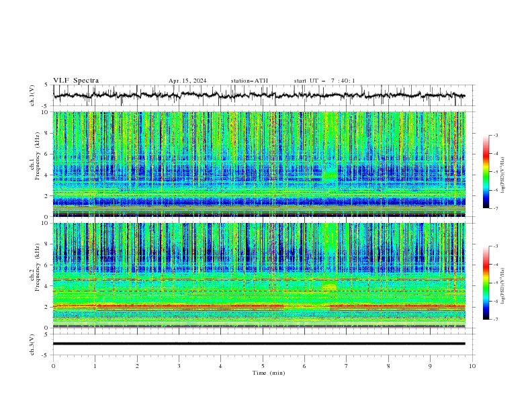The width and height of the screenshot is (532, 411).
Task: Click time axis tick label "1"
Action: pos(95,366)
